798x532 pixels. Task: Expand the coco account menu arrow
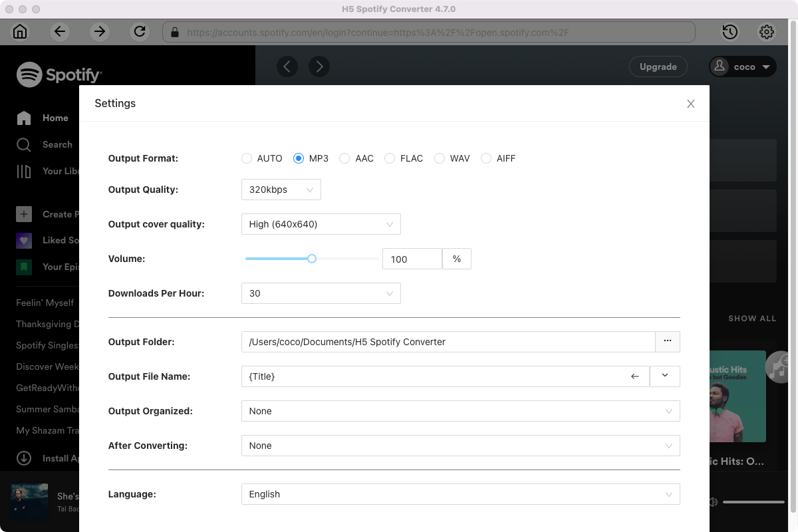(x=765, y=67)
